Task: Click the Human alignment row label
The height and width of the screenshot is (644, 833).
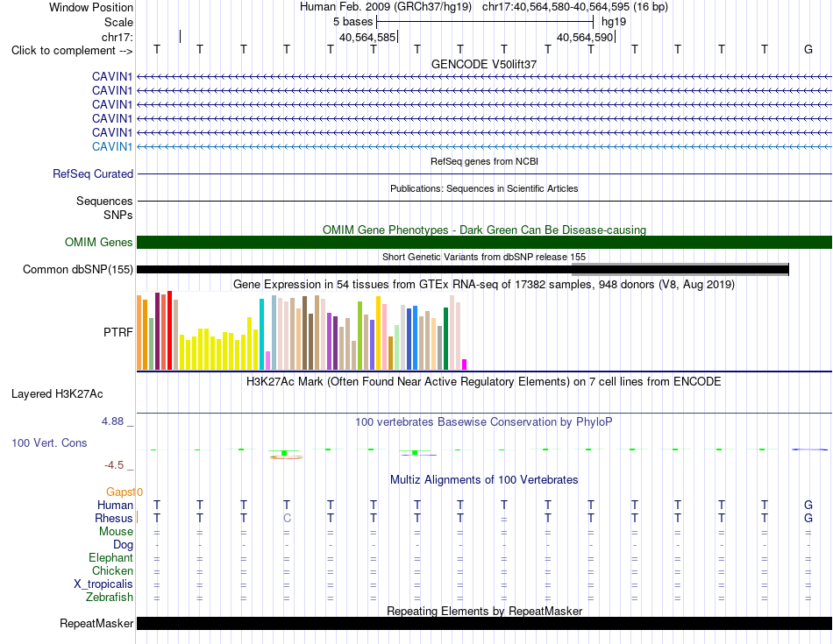Action: pos(115,505)
